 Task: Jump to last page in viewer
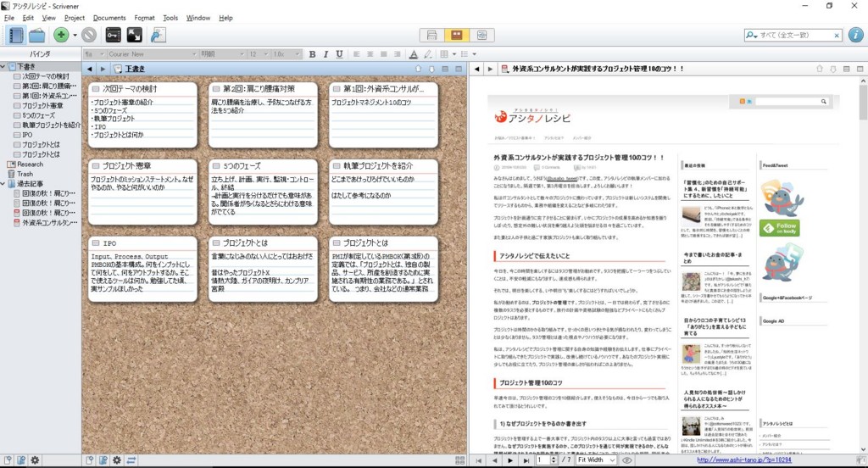pyautogui.click(x=526, y=460)
